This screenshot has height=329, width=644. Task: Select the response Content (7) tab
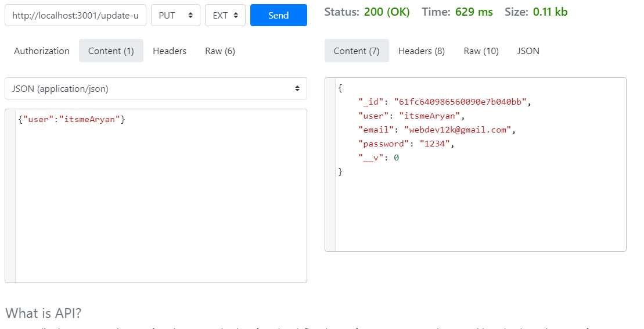(357, 51)
